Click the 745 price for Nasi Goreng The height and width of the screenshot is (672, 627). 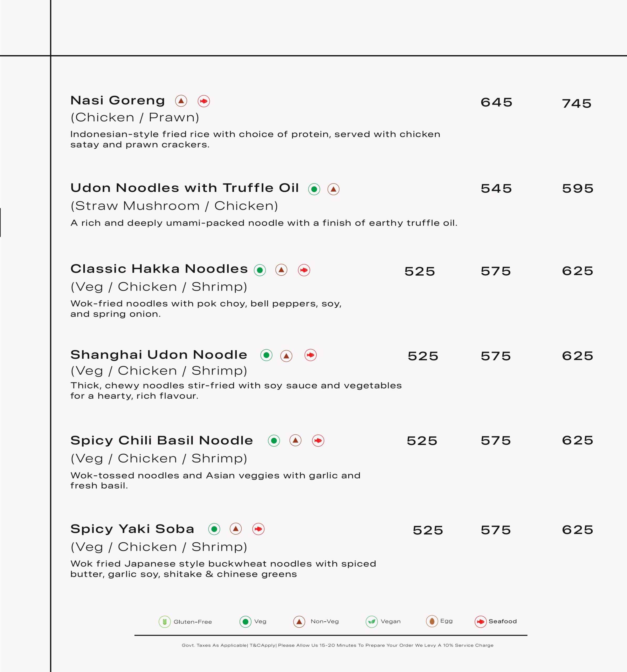[577, 103]
